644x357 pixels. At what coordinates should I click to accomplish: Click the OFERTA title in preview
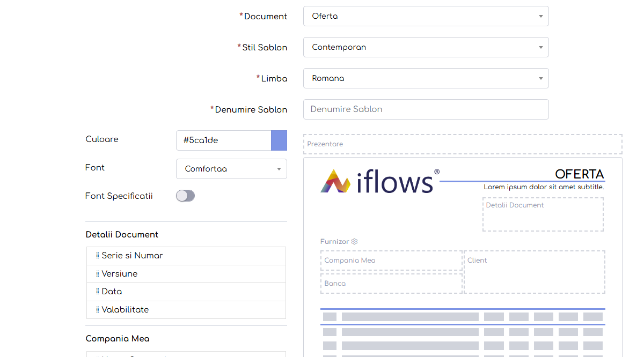579,174
